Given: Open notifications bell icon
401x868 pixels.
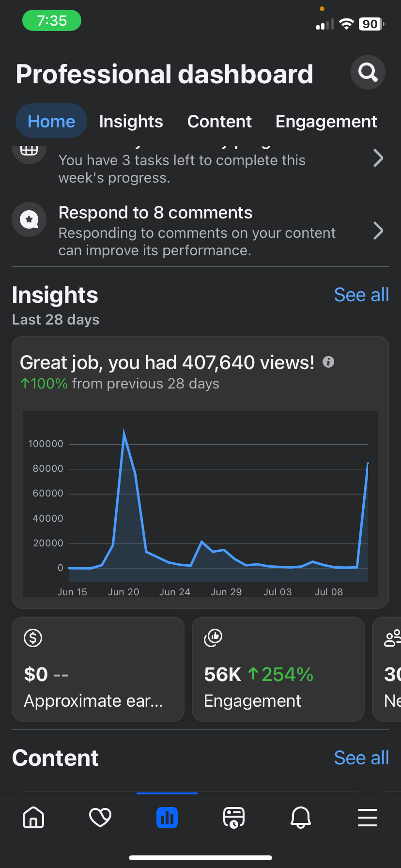Looking at the screenshot, I should pyautogui.click(x=301, y=818).
